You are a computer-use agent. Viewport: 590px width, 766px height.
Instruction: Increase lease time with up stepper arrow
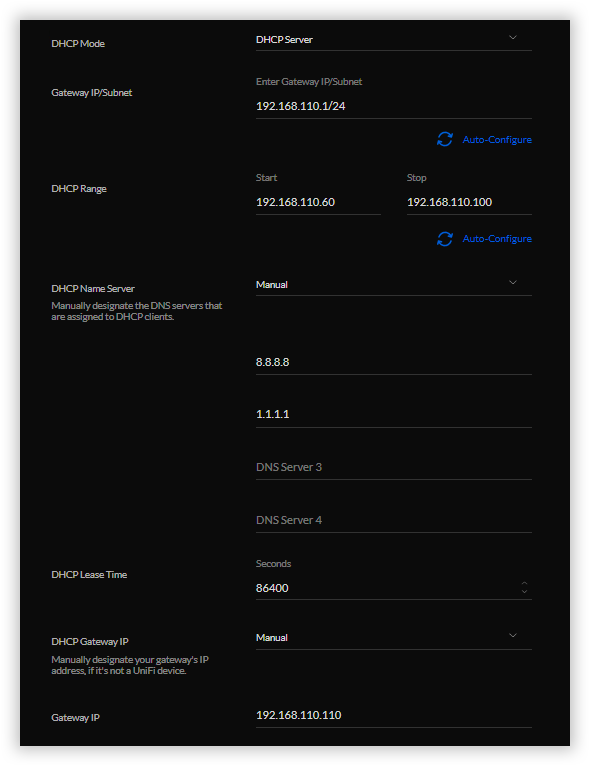524,584
